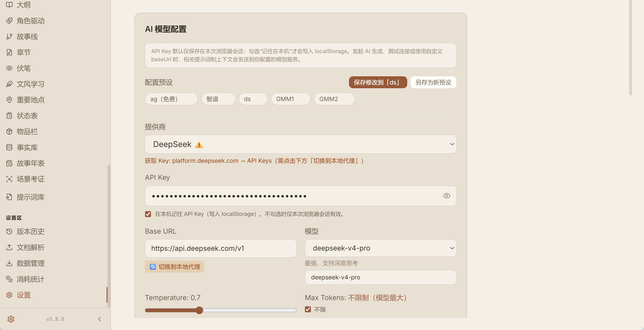Open the 消耗统计 coins icon
The image size is (644, 330).
9,279
